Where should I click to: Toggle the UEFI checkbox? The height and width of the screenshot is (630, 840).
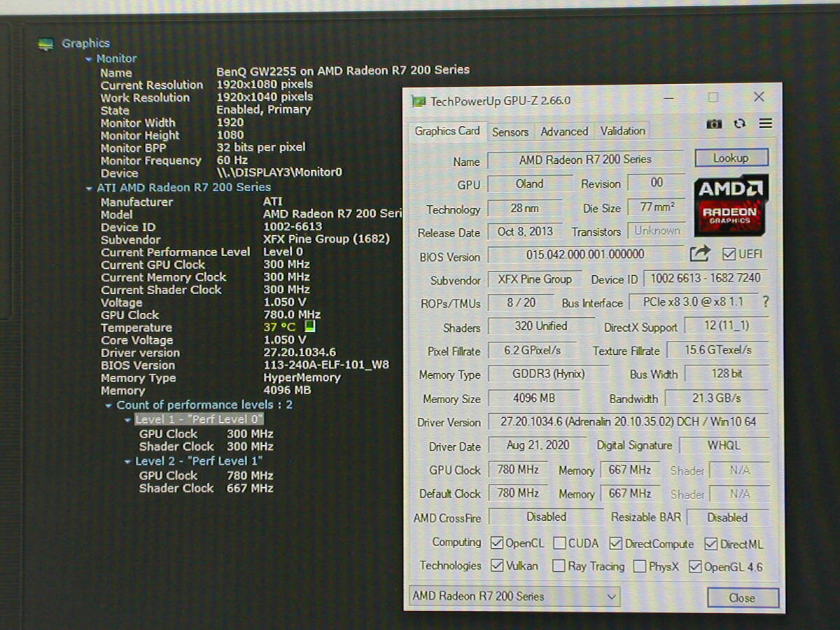[x=729, y=253]
